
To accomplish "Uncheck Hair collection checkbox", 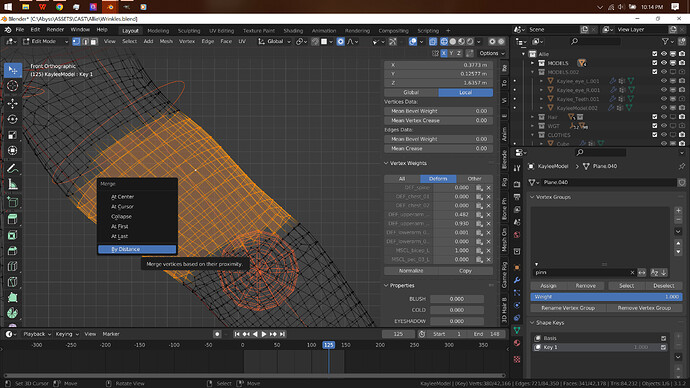I will pyautogui.click(x=654, y=117).
